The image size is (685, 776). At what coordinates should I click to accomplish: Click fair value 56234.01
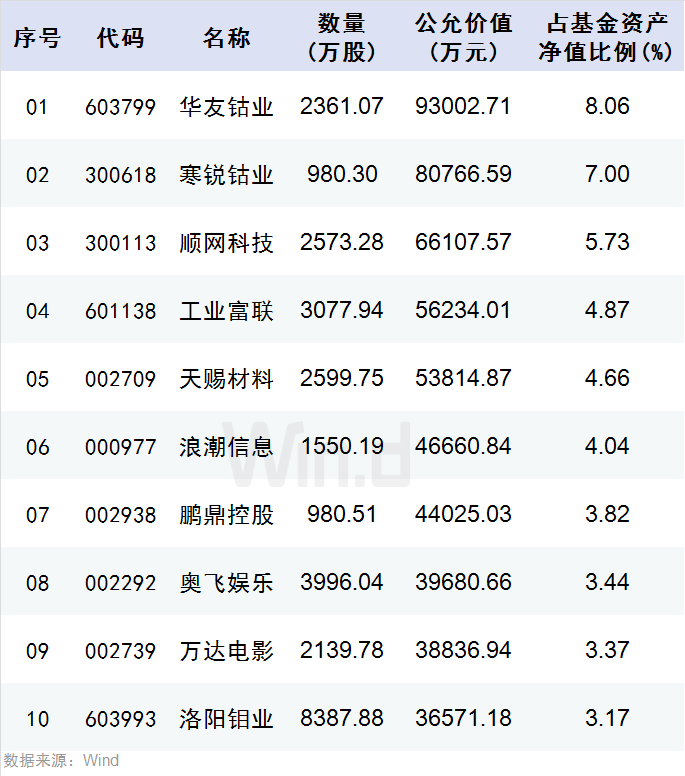(x=463, y=310)
